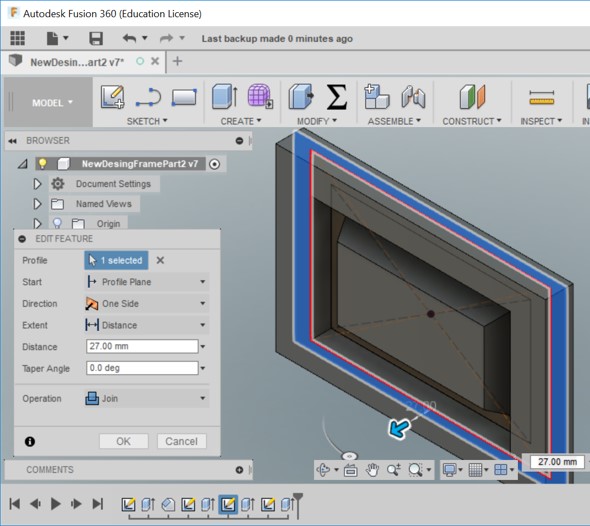Click the floating 27.00 mm canvas field
This screenshot has height=526, width=590.
[557, 462]
